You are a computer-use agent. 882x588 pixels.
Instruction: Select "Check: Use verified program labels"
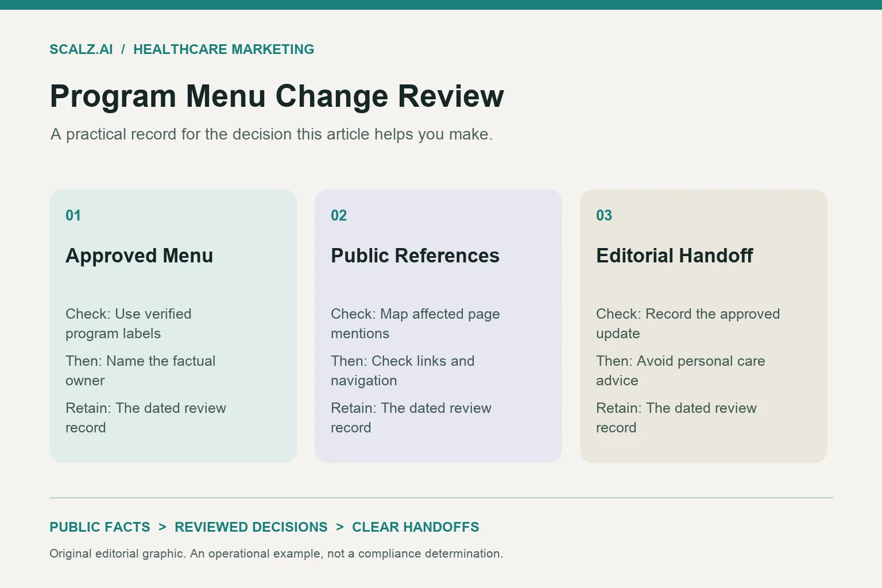(129, 323)
